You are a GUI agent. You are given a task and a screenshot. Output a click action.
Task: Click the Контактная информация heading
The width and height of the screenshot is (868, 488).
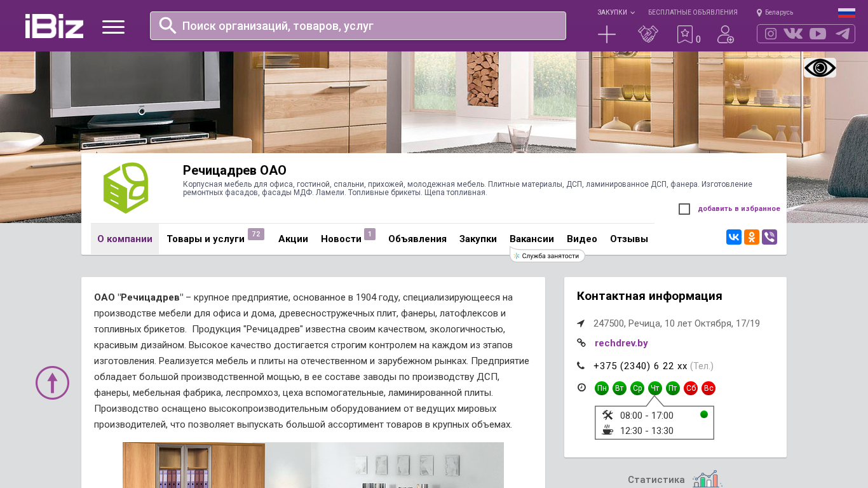[649, 296]
